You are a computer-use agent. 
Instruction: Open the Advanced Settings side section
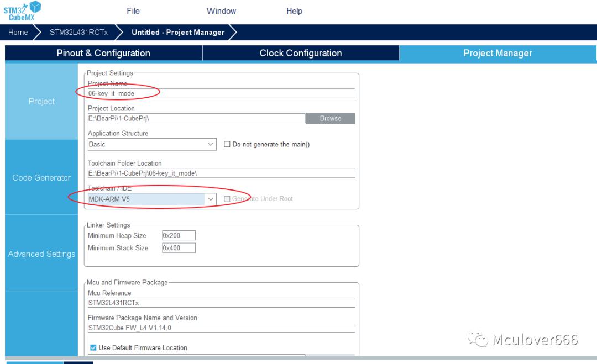(41, 254)
